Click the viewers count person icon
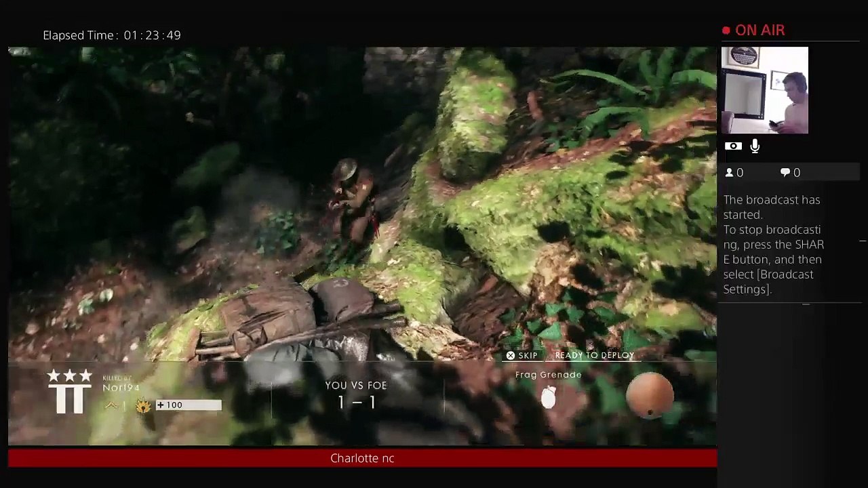This screenshot has height=488, width=868. tap(730, 173)
